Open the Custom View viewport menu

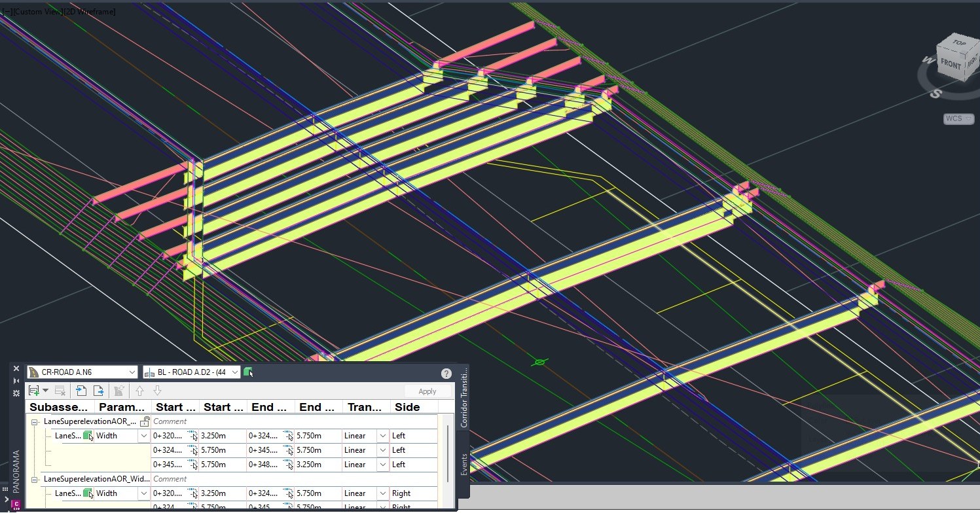click(37, 12)
